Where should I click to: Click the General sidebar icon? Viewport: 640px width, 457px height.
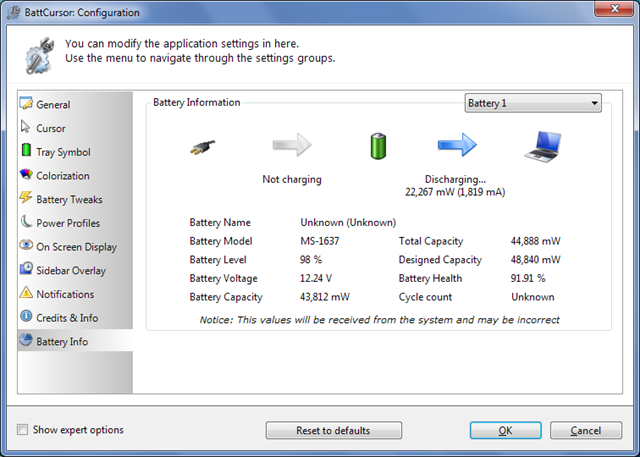click(26, 103)
